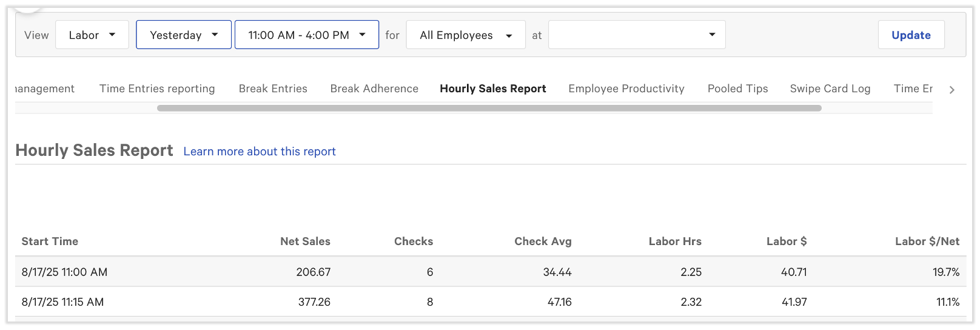Click the horizontal tab scrollbar

click(489, 109)
